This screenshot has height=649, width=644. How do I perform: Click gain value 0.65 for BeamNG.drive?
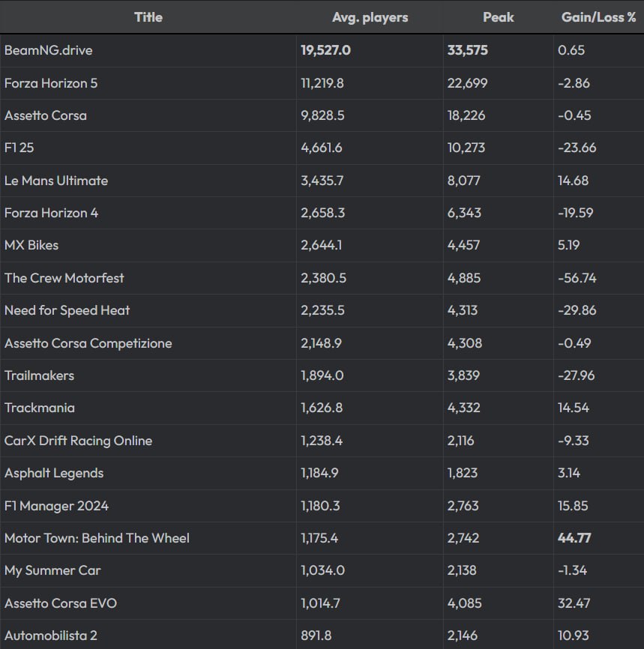point(571,50)
